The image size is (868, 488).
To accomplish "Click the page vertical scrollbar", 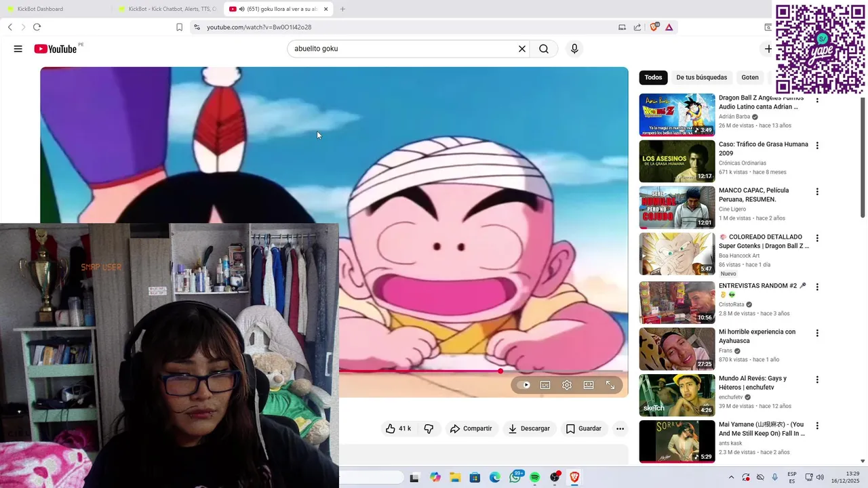I will pyautogui.click(x=863, y=157).
